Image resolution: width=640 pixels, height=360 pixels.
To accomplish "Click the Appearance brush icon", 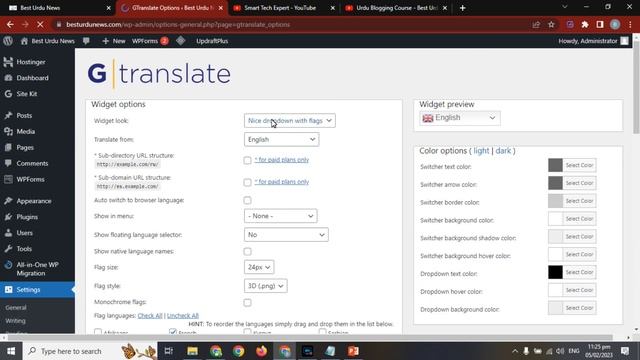I will coord(8,201).
